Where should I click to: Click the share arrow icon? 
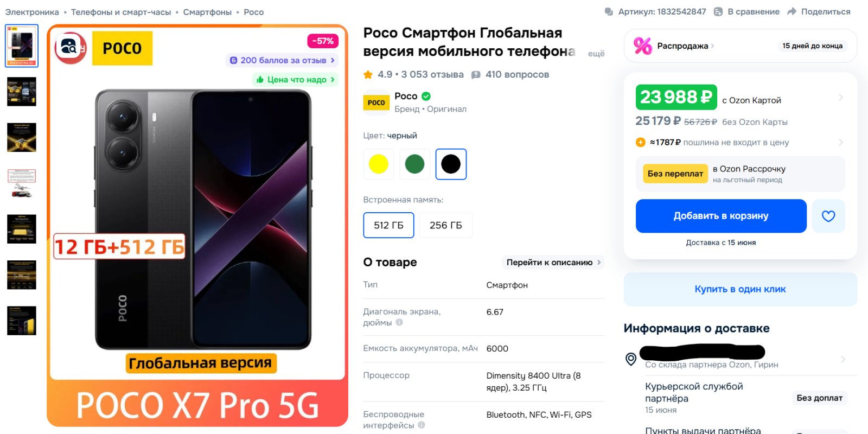792,11
